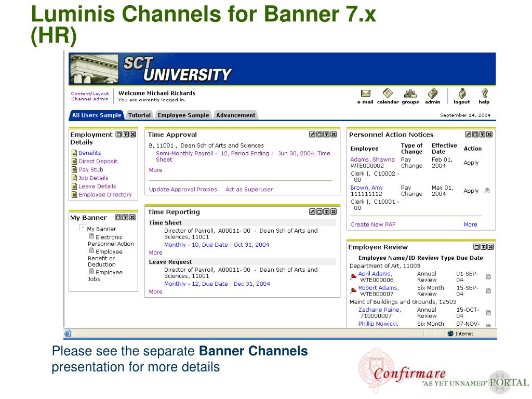This screenshot has height=399, width=532.
Task: Open the e-mail icon in the toolbar
Action: click(x=365, y=94)
